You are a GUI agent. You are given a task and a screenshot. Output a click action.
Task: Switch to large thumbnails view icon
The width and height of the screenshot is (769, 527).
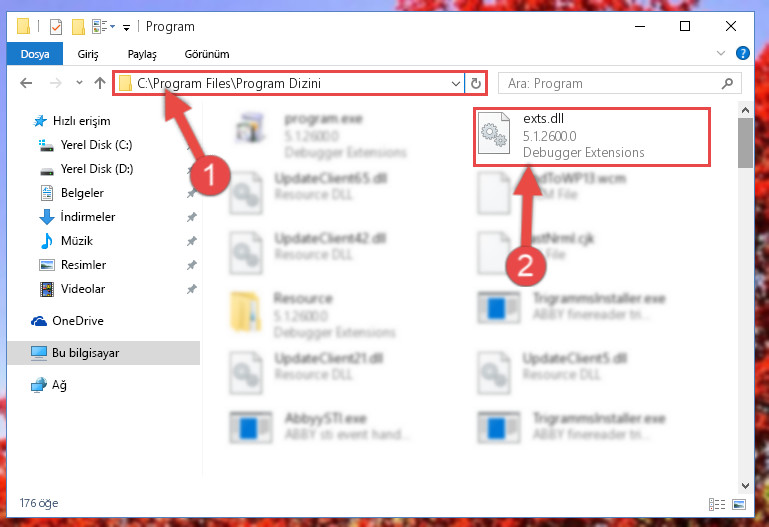(739, 504)
